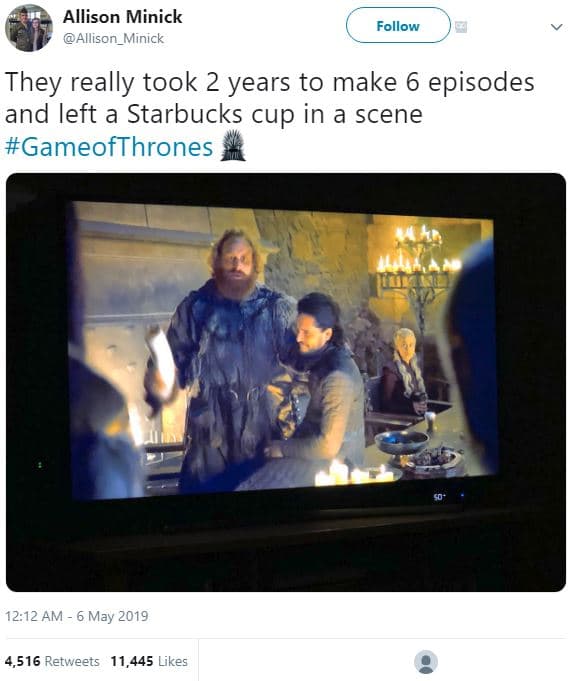Open Allison Minick's profile avatar
579x681 pixels.
pos(29,28)
